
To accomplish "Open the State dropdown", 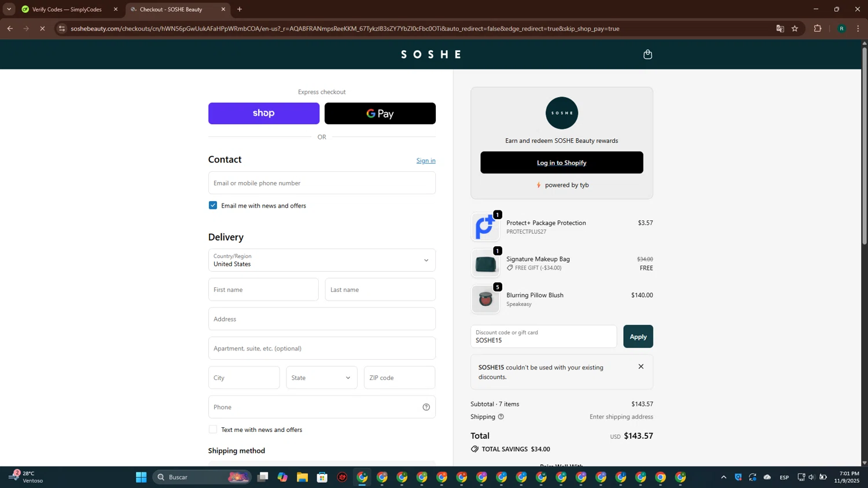I will point(322,378).
